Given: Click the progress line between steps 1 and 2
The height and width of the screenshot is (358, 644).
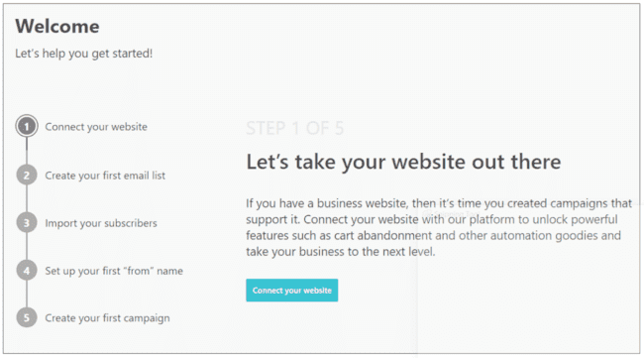Looking at the screenshot, I should click(27, 152).
